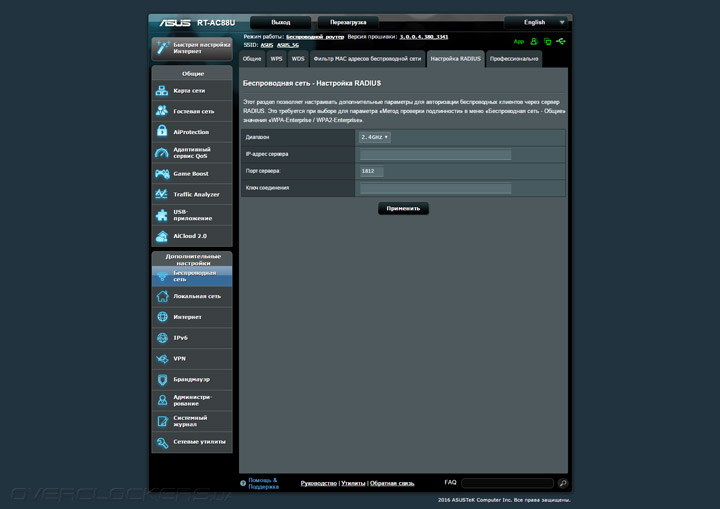
Task: Open the English language dropdown
Action: point(535,22)
